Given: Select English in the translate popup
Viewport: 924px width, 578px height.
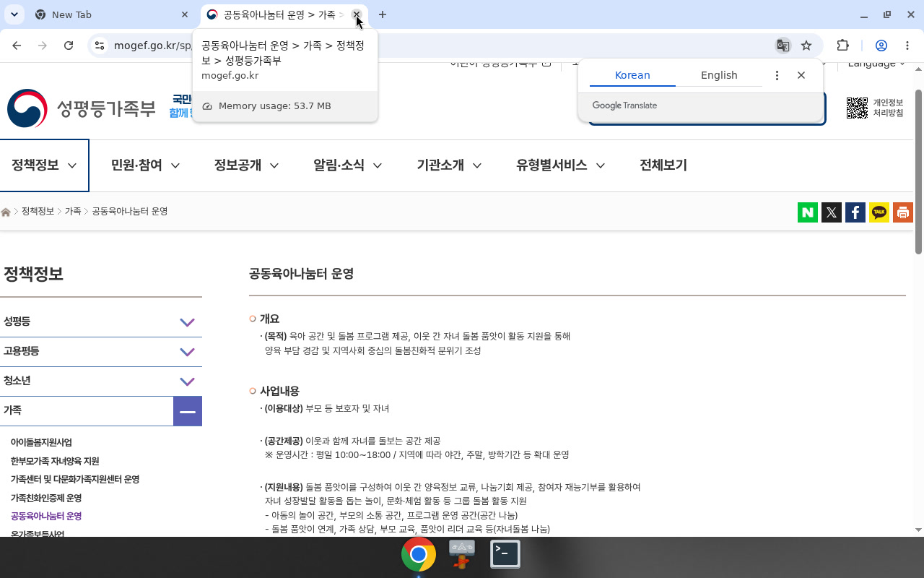Looking at the screenshot, I should pyautogui.click(x=719, y=75).
